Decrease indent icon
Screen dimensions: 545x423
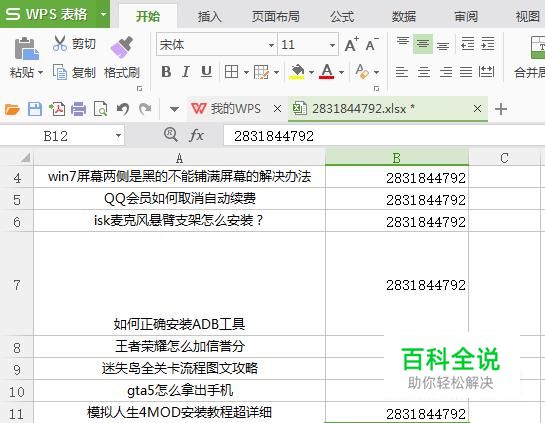pyautogui.click(x=467, y=44)
